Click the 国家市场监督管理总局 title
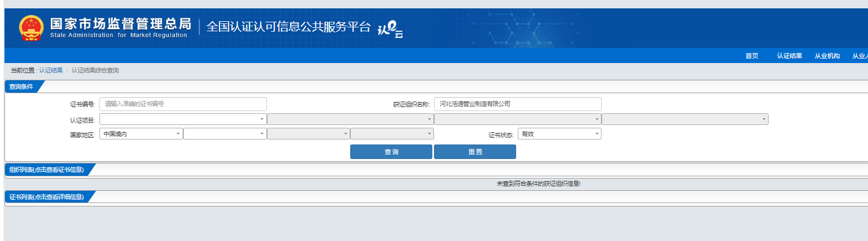 pyautogui.click(x=121, y=24)
